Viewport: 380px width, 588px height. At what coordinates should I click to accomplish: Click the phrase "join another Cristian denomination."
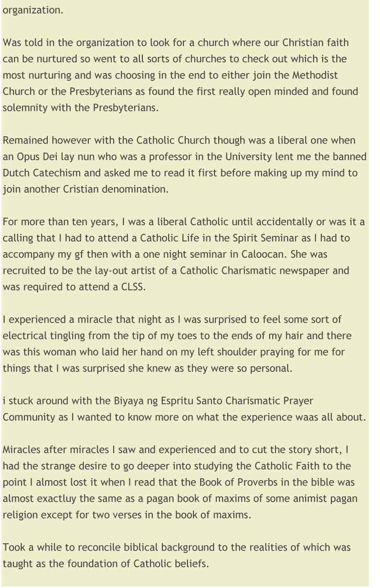86,190
